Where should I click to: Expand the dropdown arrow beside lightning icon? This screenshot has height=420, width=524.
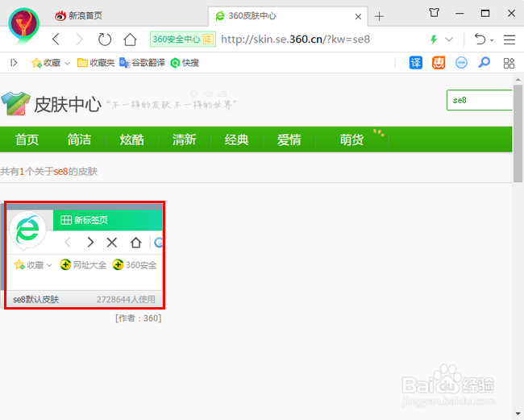(449, 40)
